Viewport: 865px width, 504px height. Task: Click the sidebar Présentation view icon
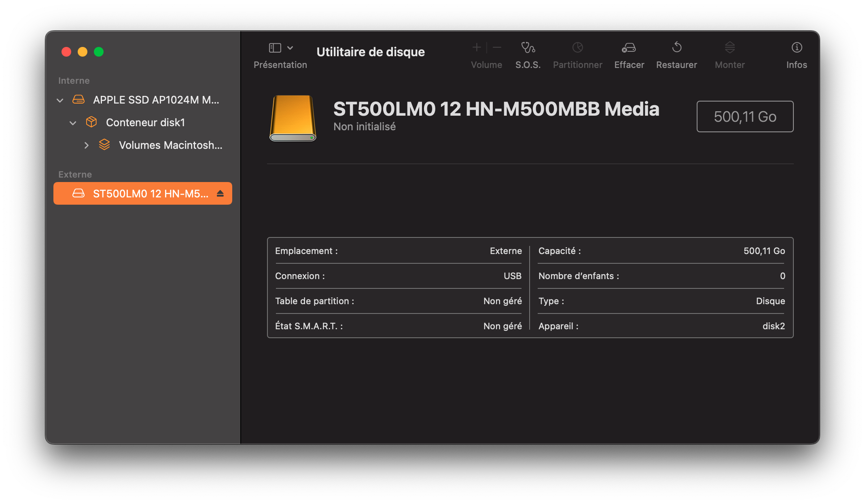(275, 48)
